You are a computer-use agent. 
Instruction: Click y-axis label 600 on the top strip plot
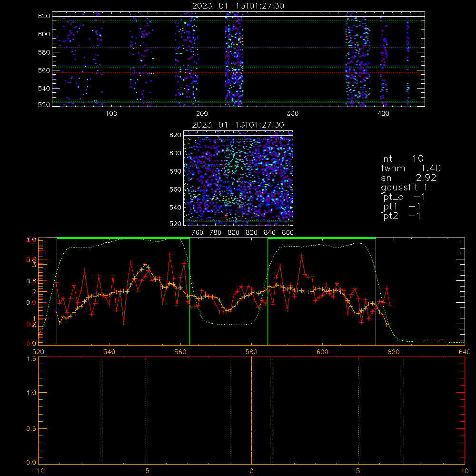44,34
